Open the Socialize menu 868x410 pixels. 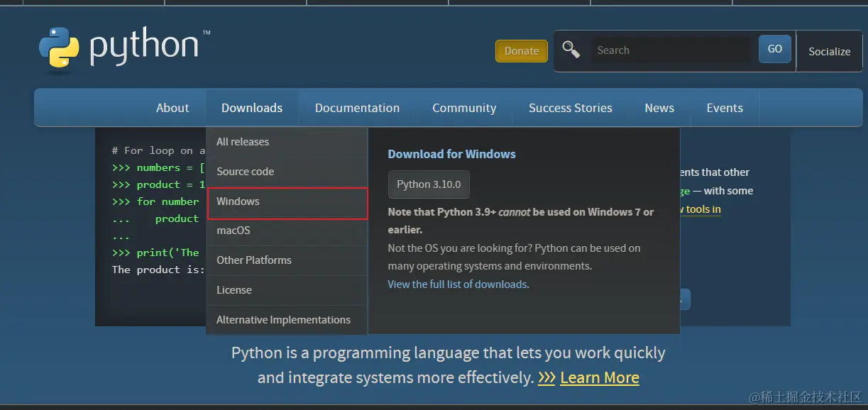click(829, 51)
